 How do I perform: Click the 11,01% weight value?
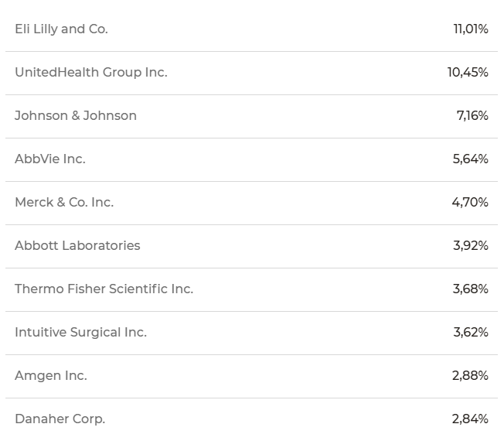(x=471, y=29)
